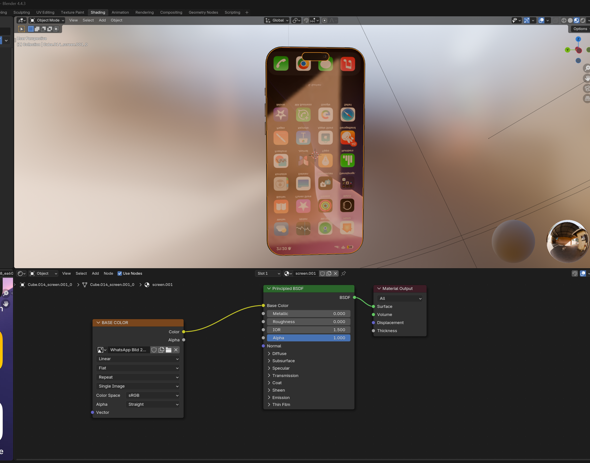Image resolution: width=590 pixels, height=463 pixels.
Task: Unlink the screen.001 material
Action: pyautogui.click(x=335, y=274)
